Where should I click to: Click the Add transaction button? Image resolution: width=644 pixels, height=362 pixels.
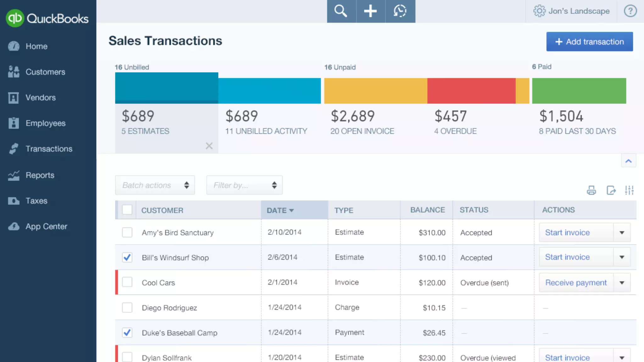click(589, 41)
